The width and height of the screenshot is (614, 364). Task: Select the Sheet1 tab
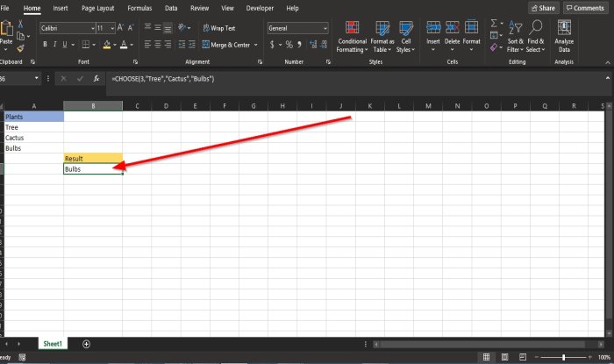[x=53, y=344]
